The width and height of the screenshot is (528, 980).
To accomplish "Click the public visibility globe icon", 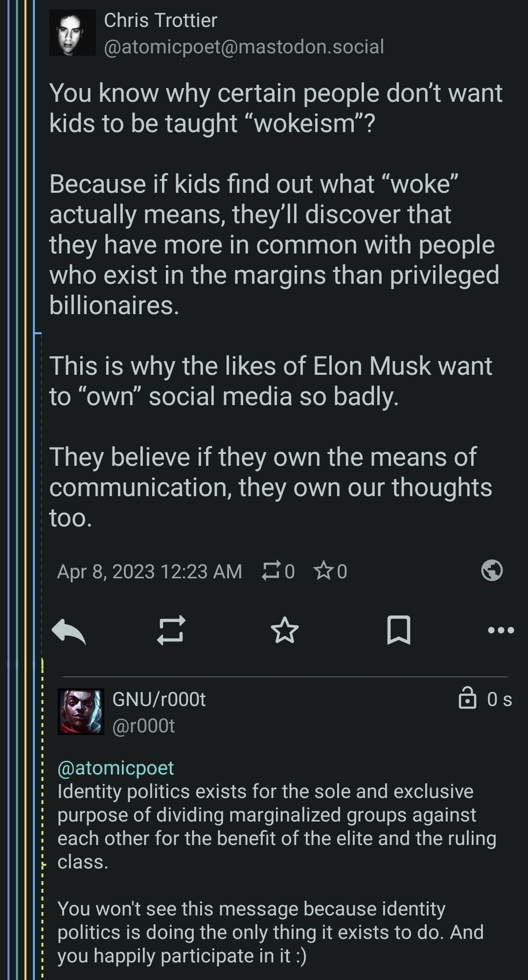I will [492, 570].
